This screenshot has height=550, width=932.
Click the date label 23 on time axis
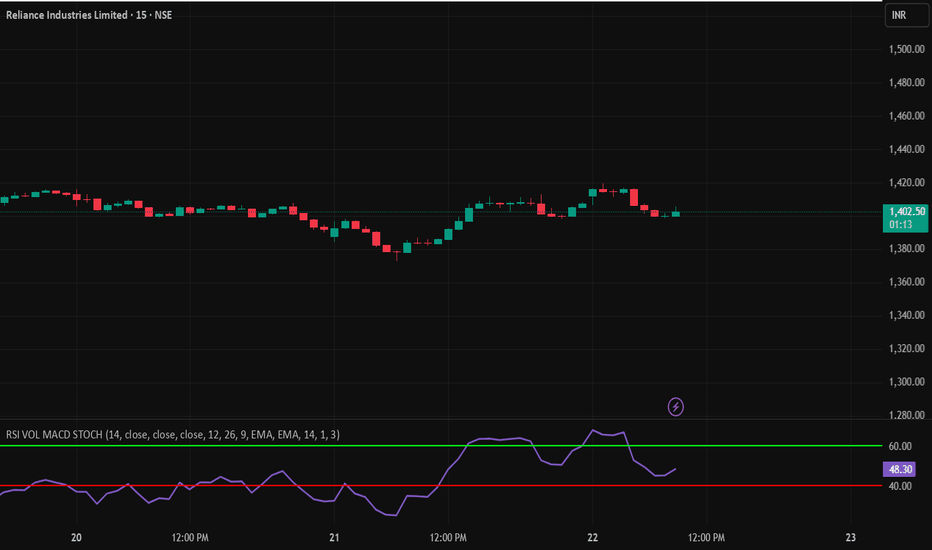pos(851,538)
